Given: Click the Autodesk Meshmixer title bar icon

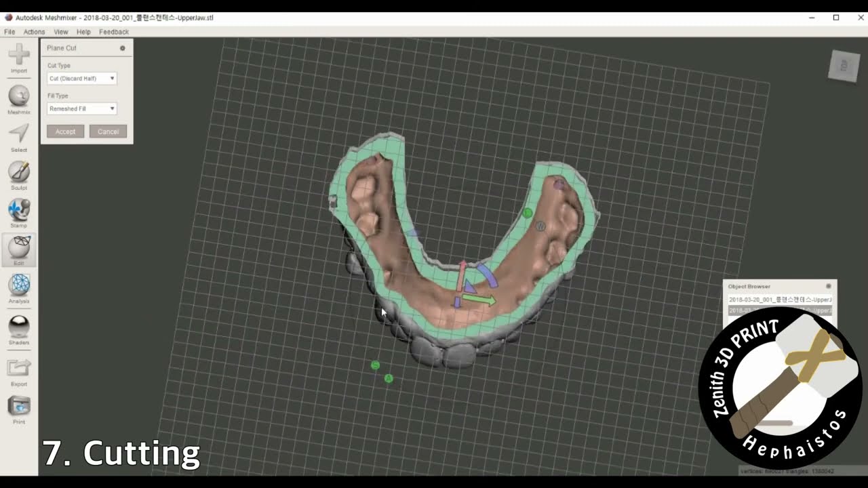Looking at the screenshot, I should (x=8, y=18).
